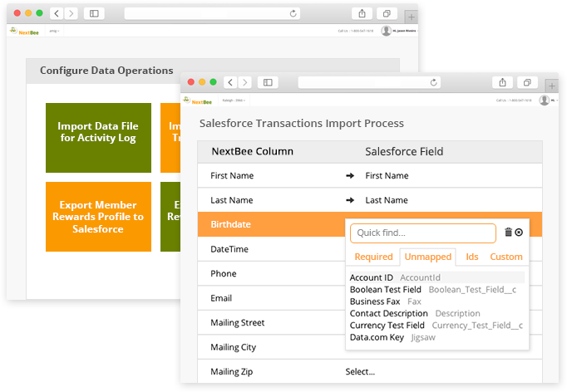Switch to Required tab
Screen dimensions: 567x392
pos(373,257)
